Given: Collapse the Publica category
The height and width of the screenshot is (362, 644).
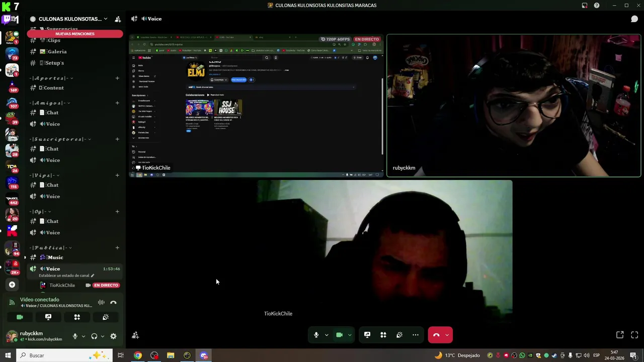Looking at the screenshot, I should click(x=50, y=248).
